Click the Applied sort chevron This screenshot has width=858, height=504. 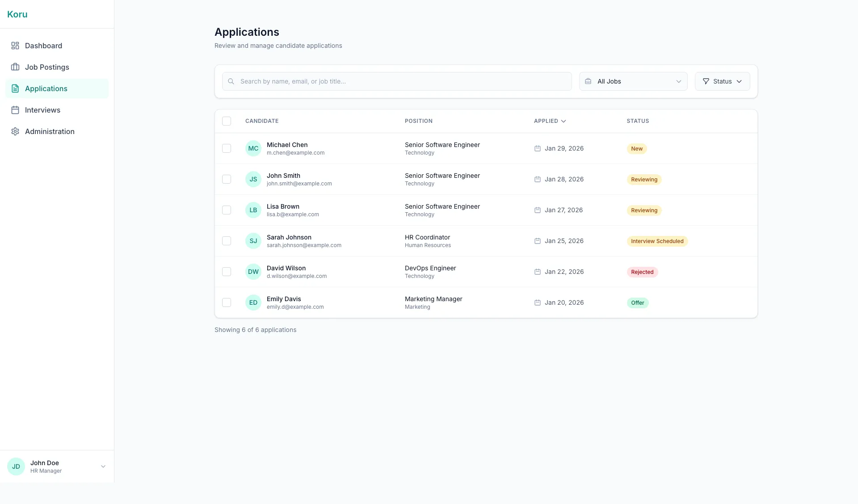point(564,121)
